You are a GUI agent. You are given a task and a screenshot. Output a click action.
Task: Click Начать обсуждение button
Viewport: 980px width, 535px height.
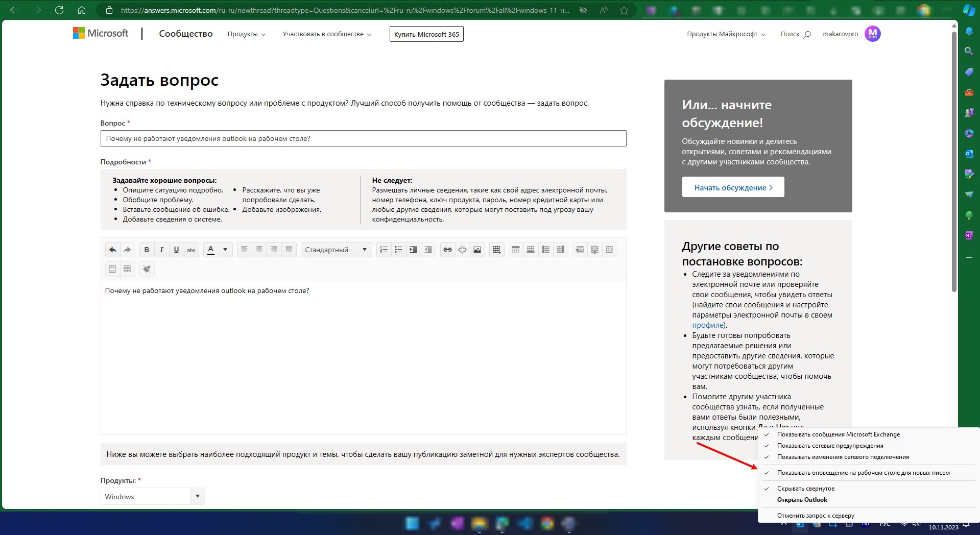pos(733,187)
